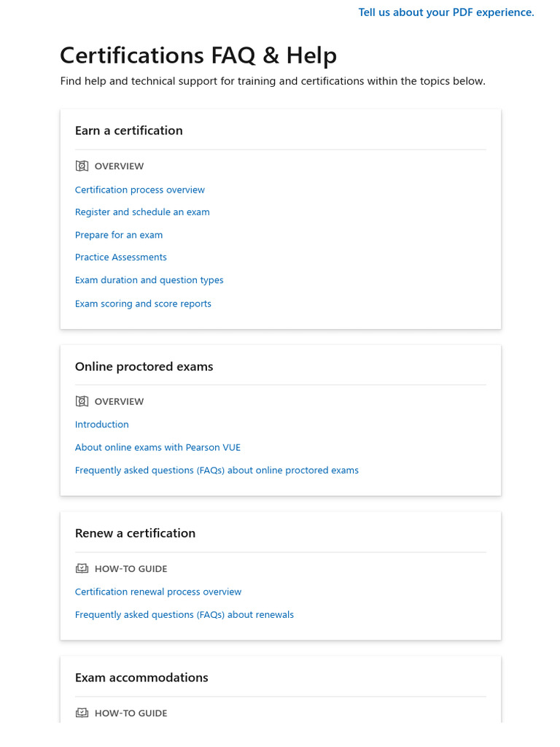560x747 pixels.
Task: Click the How-To Guide icon under Exam accommodations
Action: pyautogui.click(x=82, y=713)
